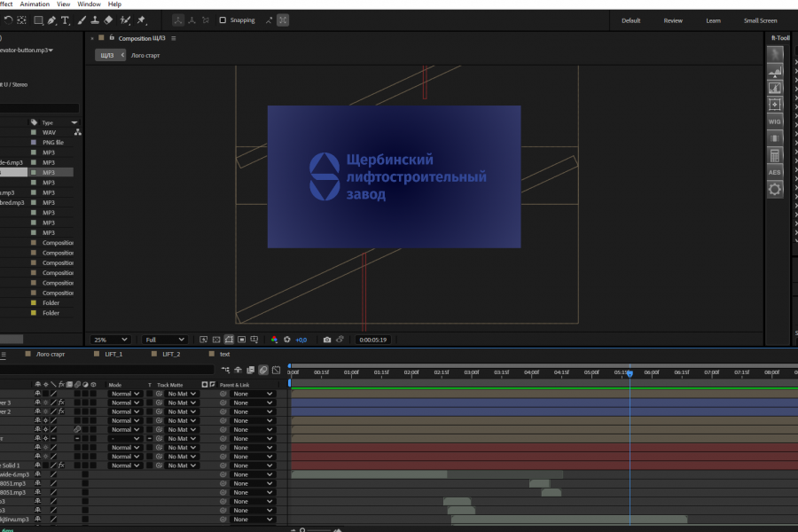Image resolution: width=798 pixels, height=532 pixels.
Task: Open calculator icon in ft-Toolbar
Action: 775,155
